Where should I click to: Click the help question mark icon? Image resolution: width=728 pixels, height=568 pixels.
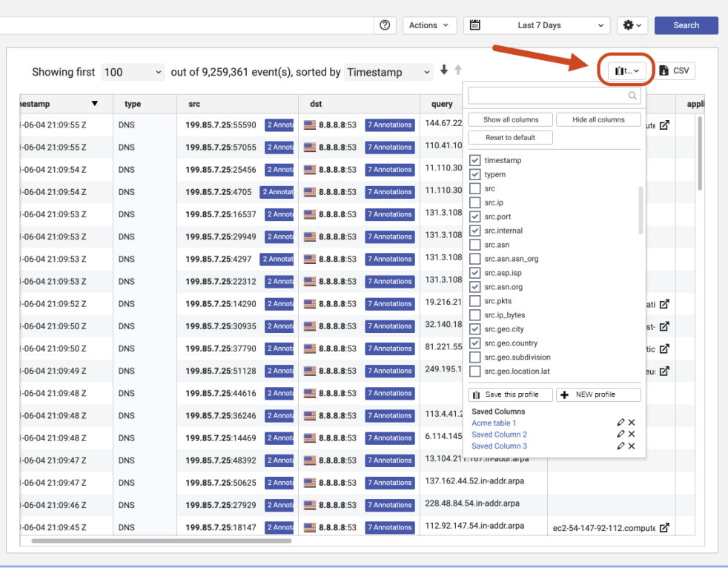[384, 24]
